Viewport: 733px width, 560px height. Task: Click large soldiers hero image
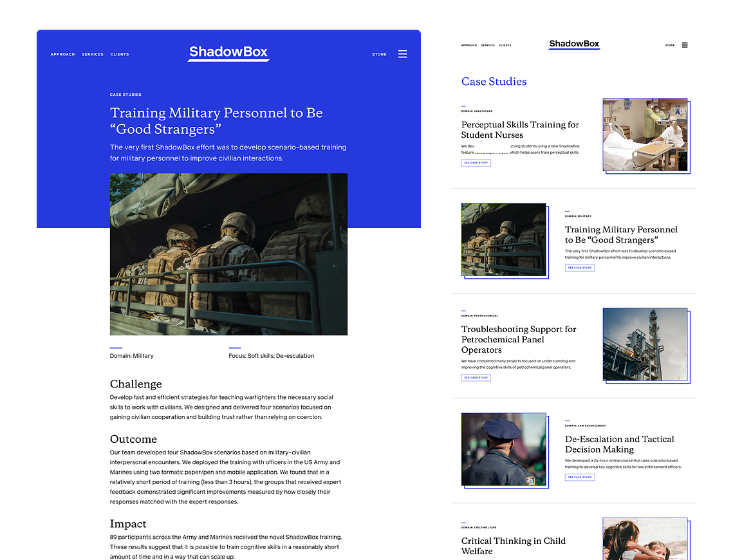pos(228,254)
